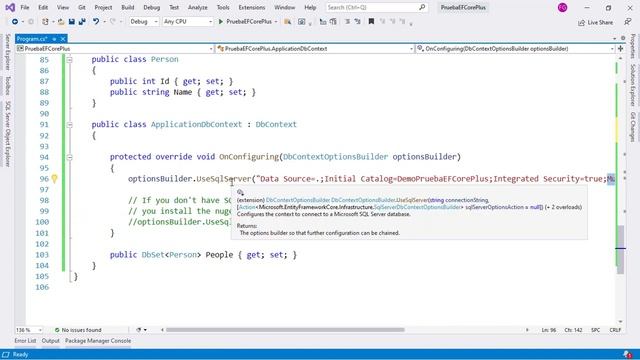Viewport: 640px width, 360px height.
Task: Toggle pin on Program.cs tab
Action: [54, 39]
